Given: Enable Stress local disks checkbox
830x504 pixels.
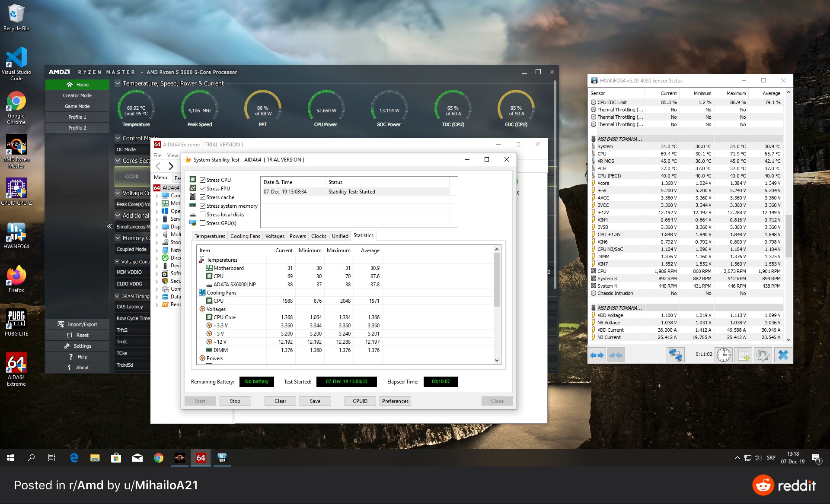Looking at the screenshot, I should coord(202,215).
